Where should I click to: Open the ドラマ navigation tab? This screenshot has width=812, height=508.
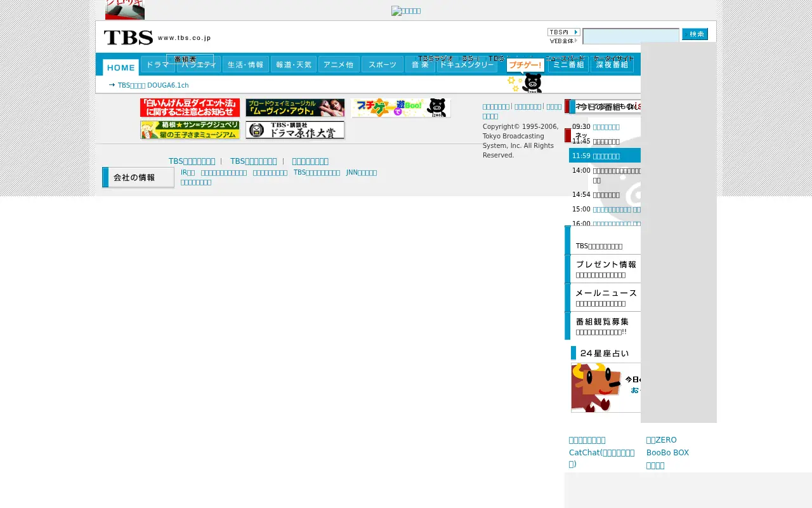coord(157,64)
